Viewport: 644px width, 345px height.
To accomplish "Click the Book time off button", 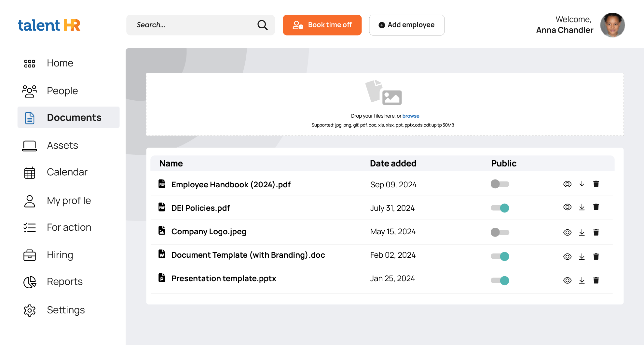I will point(322,25).
